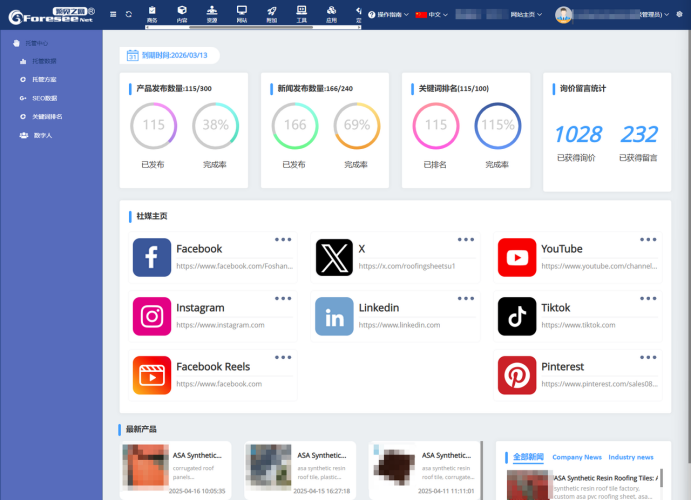This screenshot has height=500, width=692.
Task: Click the first product thumbnail under 最新产品
Action: click(144, 468)
